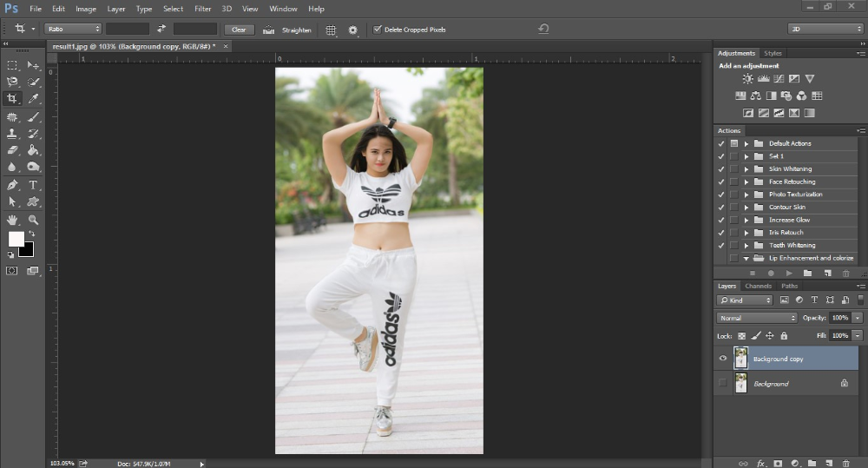The height and width of the screenshot is (468, 868).
Task: Switch to the Styles tab
Action: 773,53
